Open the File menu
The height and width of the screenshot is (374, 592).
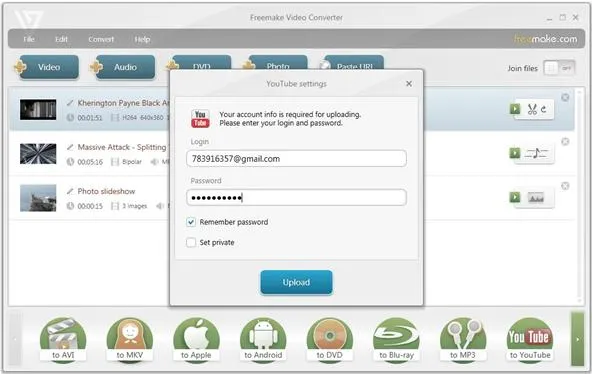[29, 39]
